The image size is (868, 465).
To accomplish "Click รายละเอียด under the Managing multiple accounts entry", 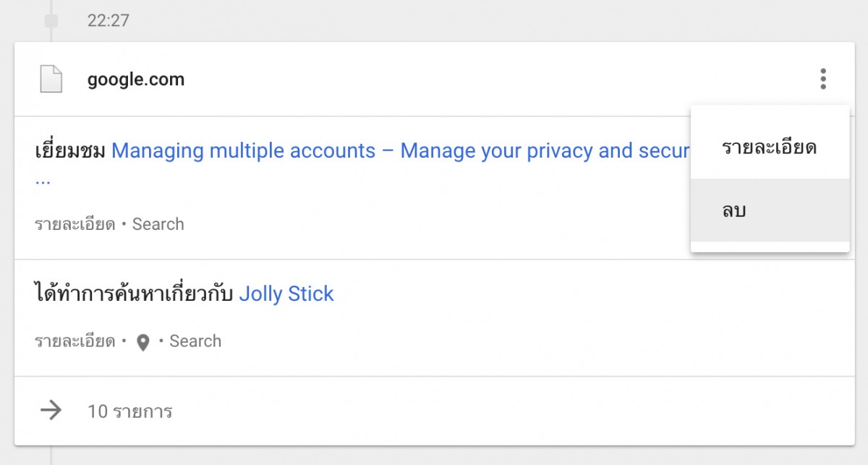I will click(x=75, y=224).
